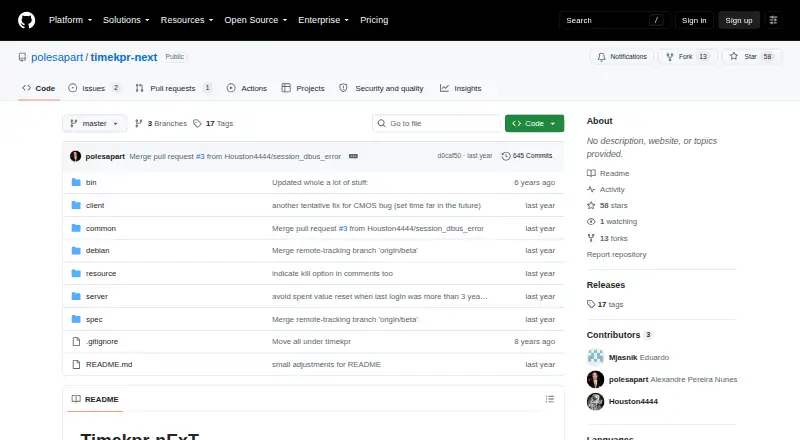This screenshot has height=440, width=800.
Task: View the 645 Commits history
Action: coord(527,156)
